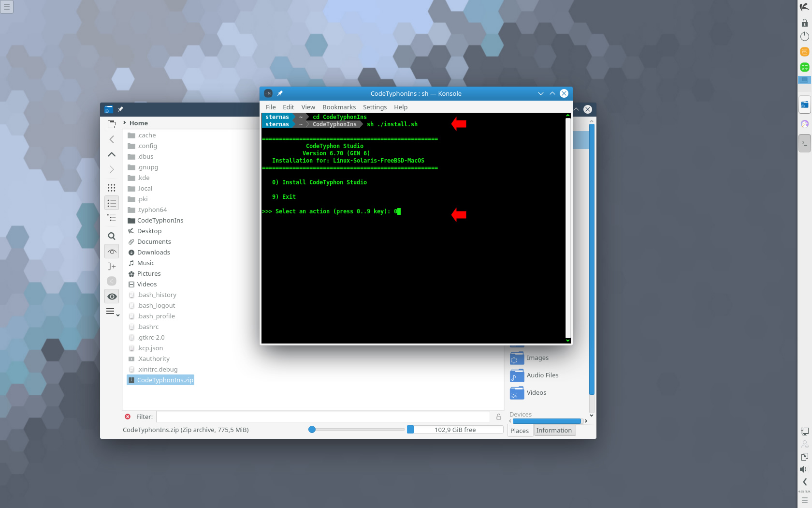Select the .typhon64 hidden folder
This screenshot has width=812, height=508.
(x=147, y=210)
